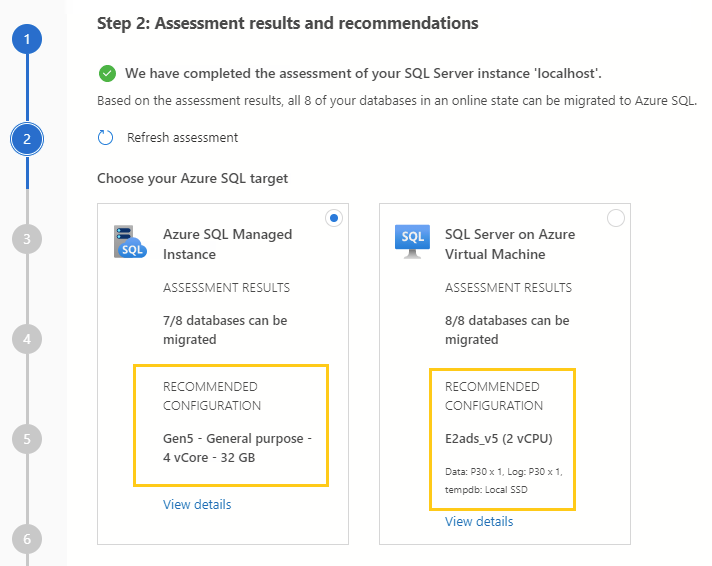
Task: Open View details for Managed Instance
Action: tap(197, 505)
